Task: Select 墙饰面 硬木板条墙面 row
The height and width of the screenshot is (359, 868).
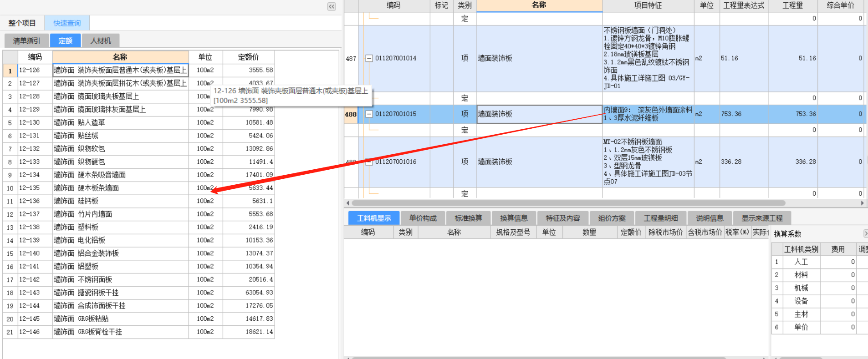Action: tap(138, 188)
